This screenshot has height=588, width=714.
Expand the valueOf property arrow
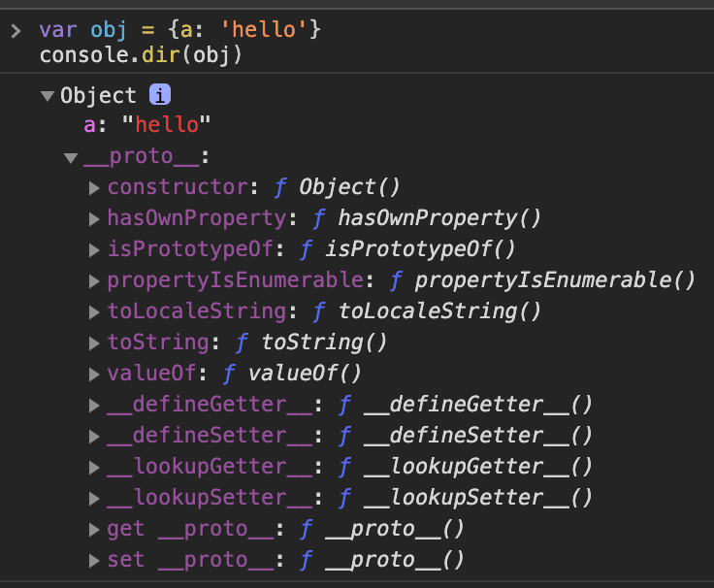tap(94, 374)
